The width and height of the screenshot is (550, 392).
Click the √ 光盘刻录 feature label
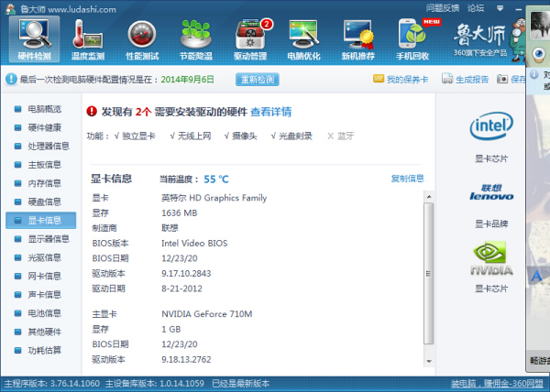coord(291,136)
